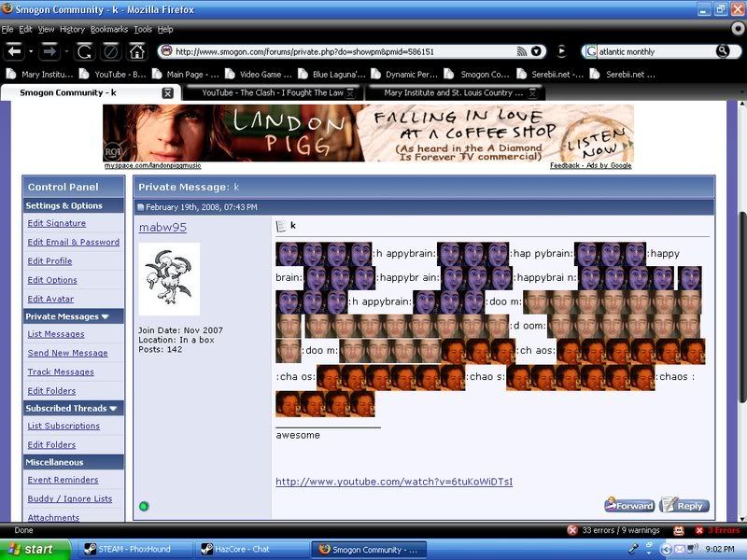Screen dimensions: 747x560
Task: Open the address bar history dropdown
Action: click(537, 51)
